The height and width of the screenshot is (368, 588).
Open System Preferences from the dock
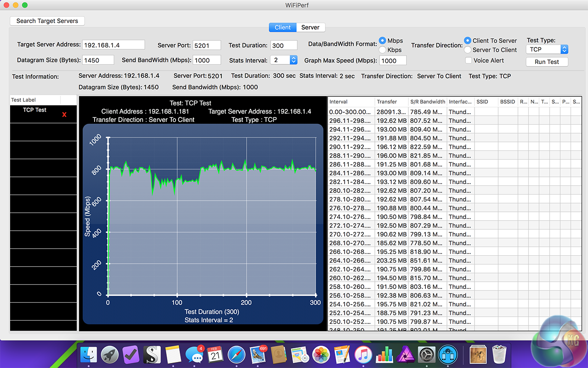tap(427, 355)
